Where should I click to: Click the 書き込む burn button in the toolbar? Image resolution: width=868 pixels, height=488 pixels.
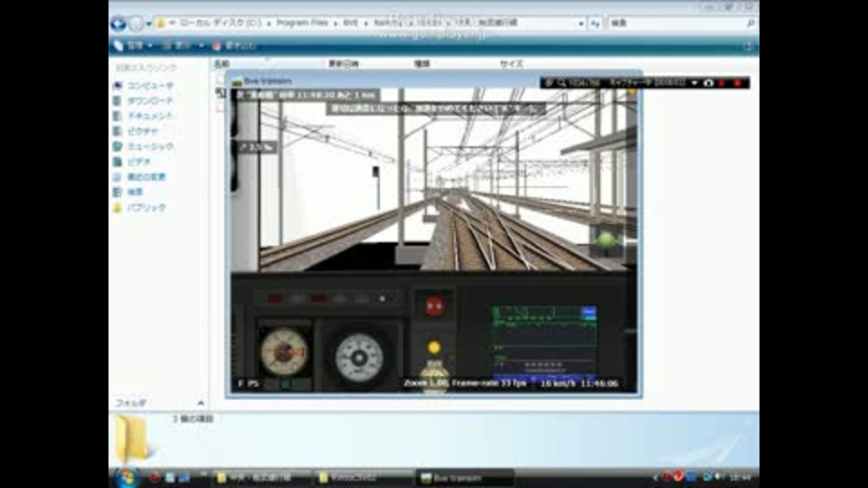[233, 45]
